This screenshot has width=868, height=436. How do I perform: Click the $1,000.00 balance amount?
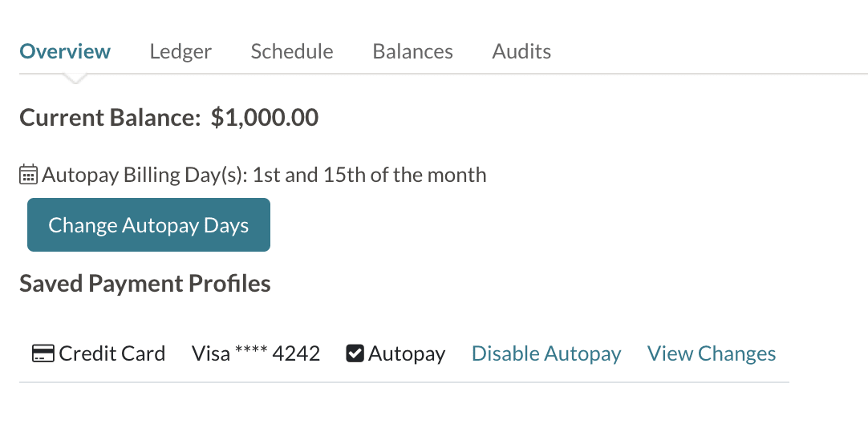pos(265,118)
